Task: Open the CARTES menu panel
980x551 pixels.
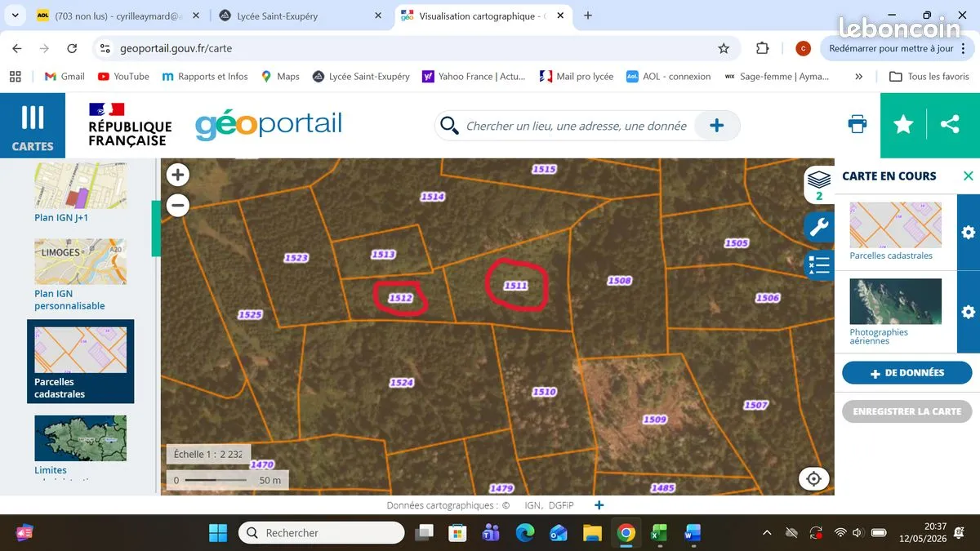Action: [x=33, y=125]
